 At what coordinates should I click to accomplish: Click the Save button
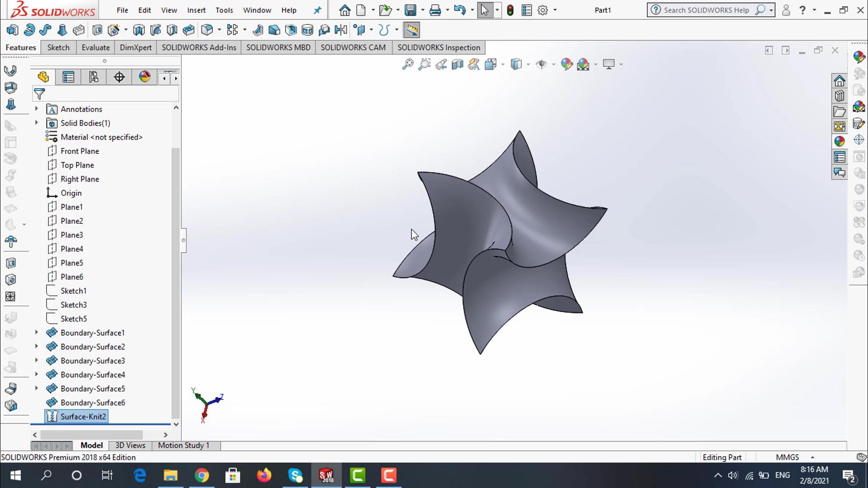[410, 9]
